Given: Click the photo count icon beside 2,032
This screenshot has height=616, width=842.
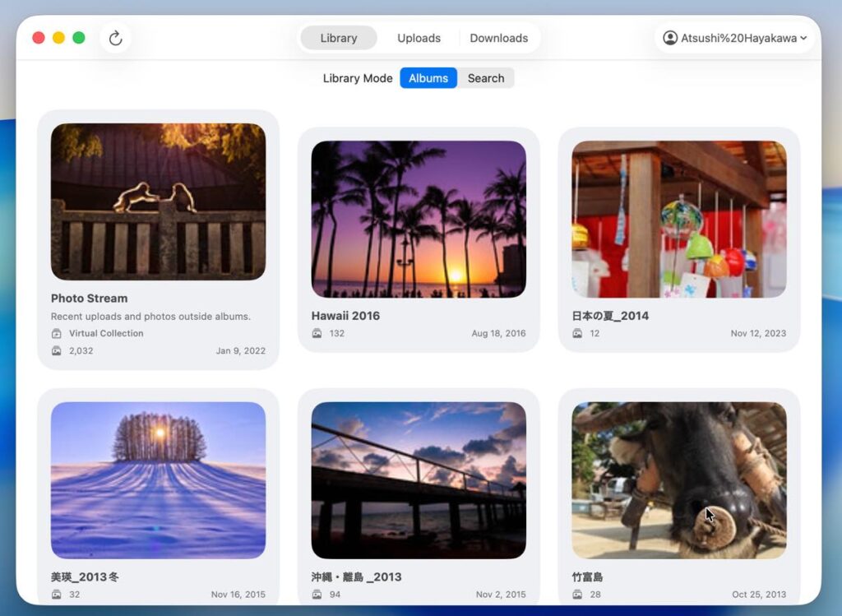Looking at the screenshot, I should pos(57,351).
